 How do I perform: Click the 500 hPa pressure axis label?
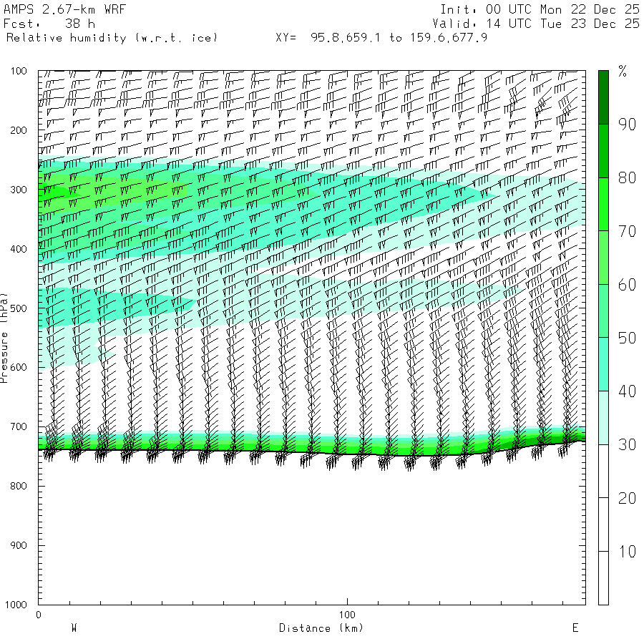tap(19, 308)
